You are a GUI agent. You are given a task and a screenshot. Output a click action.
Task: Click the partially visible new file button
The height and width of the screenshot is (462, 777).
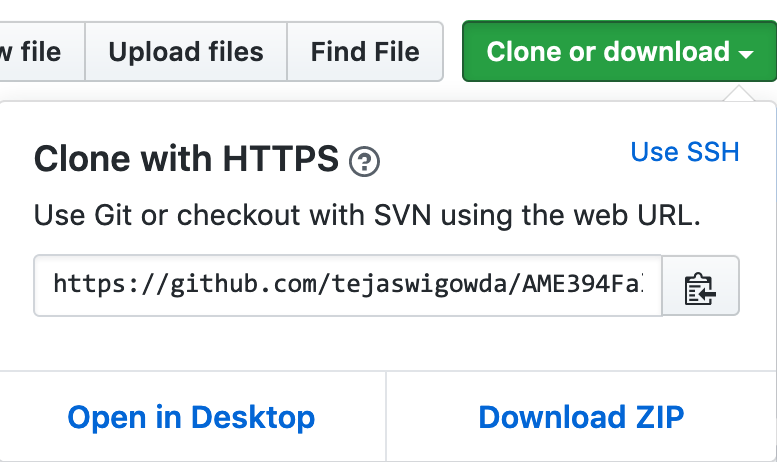(x=42, y=52)
